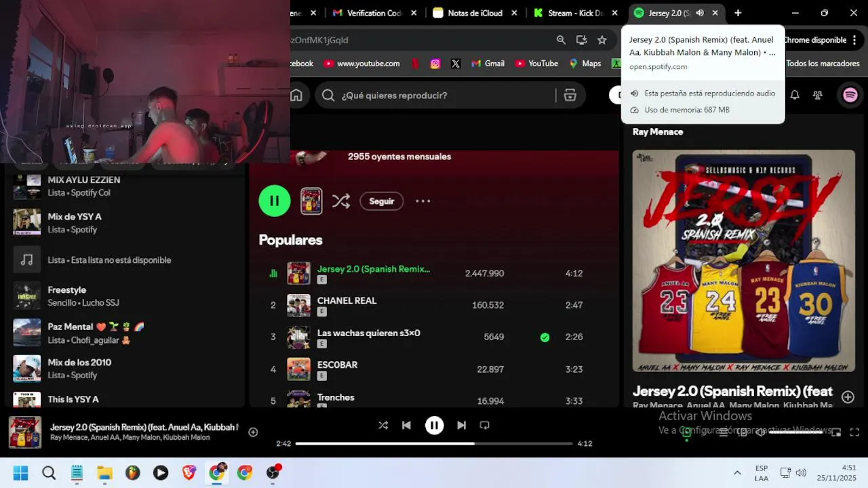
Task: Follow the artist with the Seguir button
Action: tap(382, 201)
